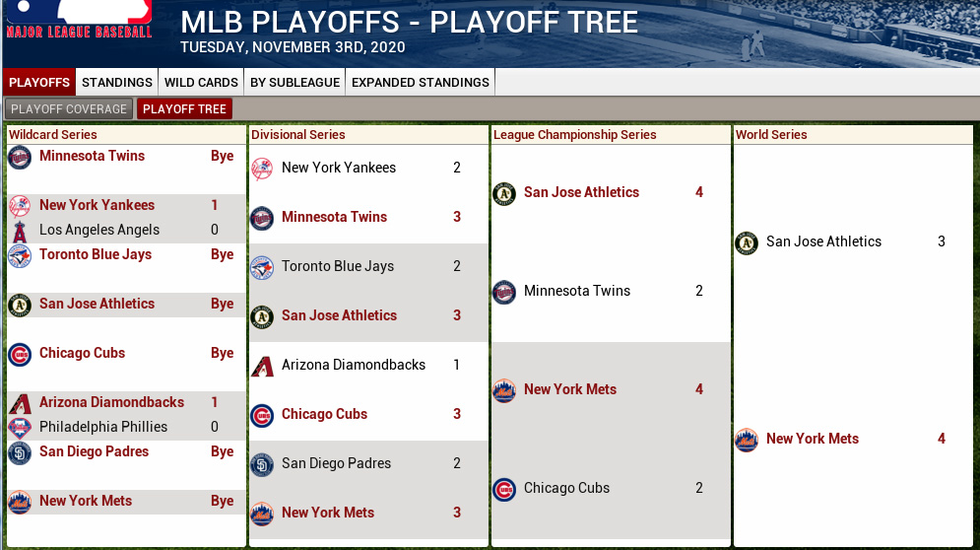Viewport: 980px width, 550px height.
Task: Open Minnesota Twins link in Divisional Series
Action: point(334,217)
